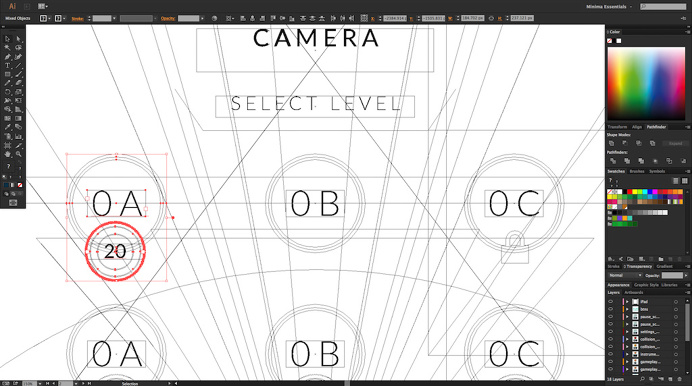Open the Stroke tab beside Transparency

point(613,266)
